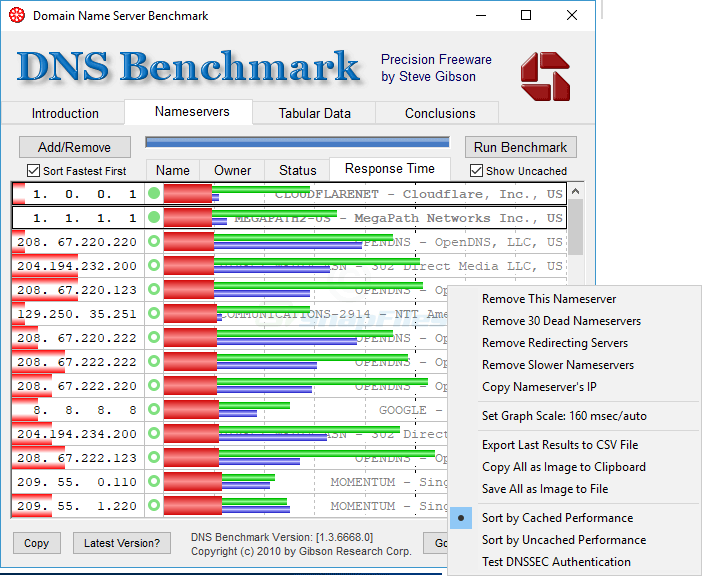Select the Status display tab
Viewport: 702px width, 576px height.
[x=297, y=170]
